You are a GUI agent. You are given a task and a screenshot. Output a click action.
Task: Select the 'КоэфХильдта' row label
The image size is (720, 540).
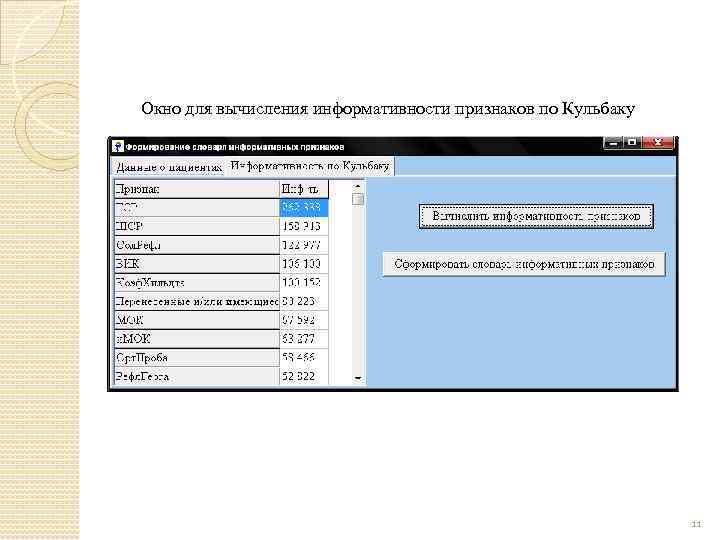tap(197, 283)
